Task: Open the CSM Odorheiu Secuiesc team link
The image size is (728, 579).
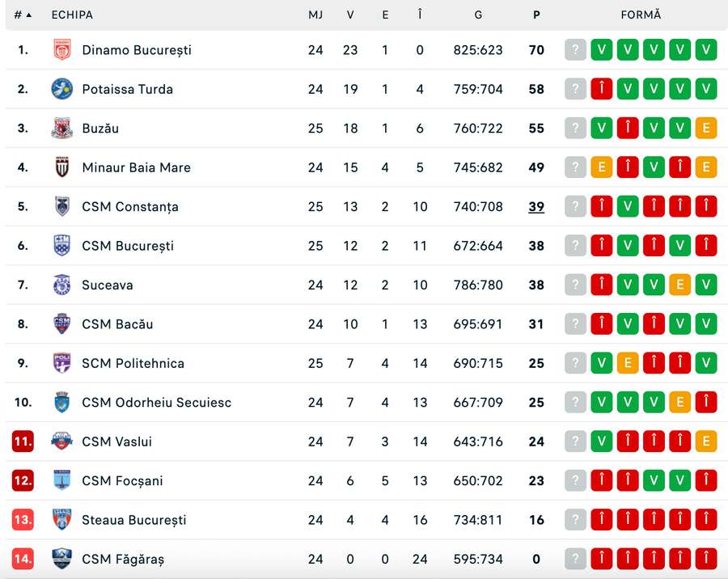Action: tap(156, 402)
